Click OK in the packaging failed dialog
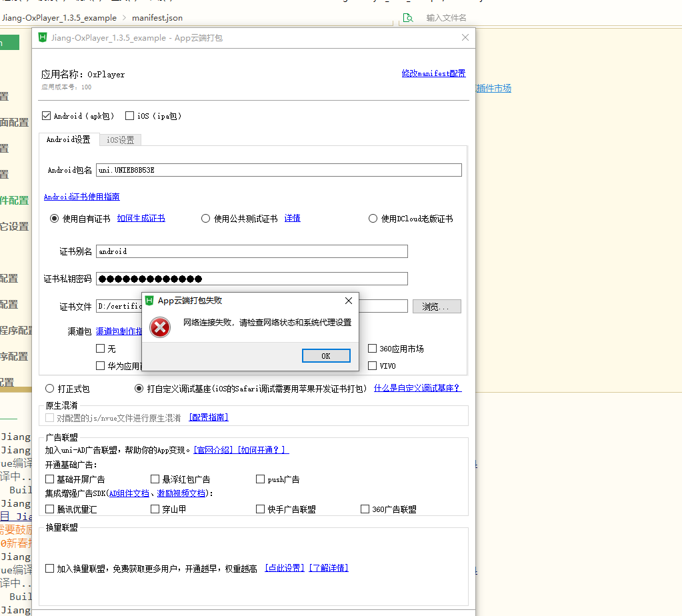The width and height of the screenshot is (682, 616). point(326,356)
